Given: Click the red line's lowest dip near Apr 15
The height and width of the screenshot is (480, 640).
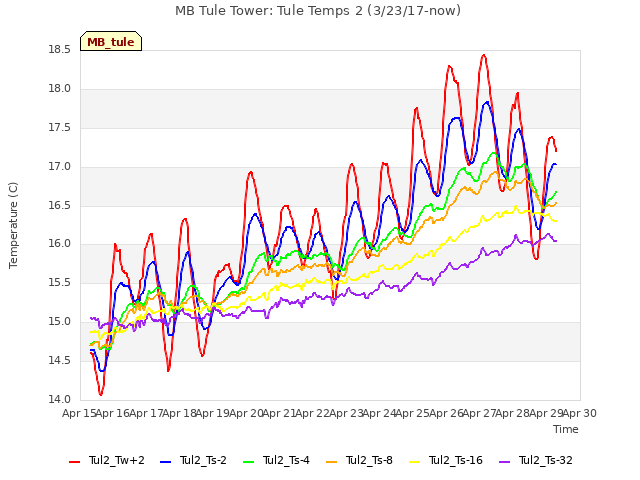Looking at the screenshot, I should coord(101,394).
